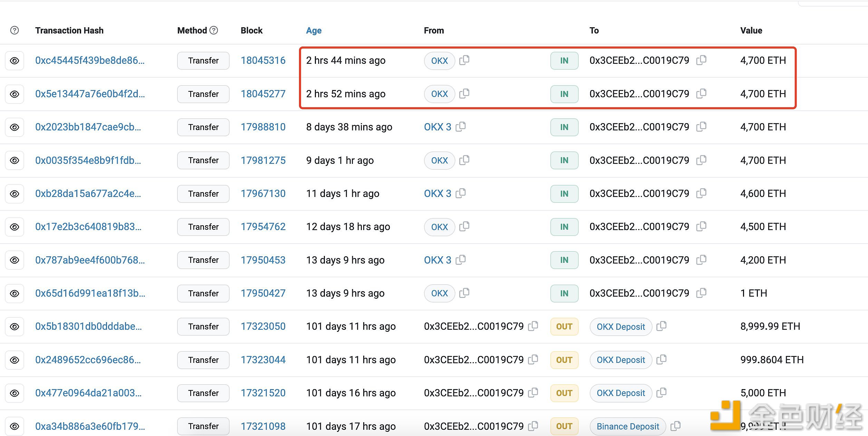Copy OKX Deposit address in block 17321520 row

pyautogui.click(x=661, y=393)
